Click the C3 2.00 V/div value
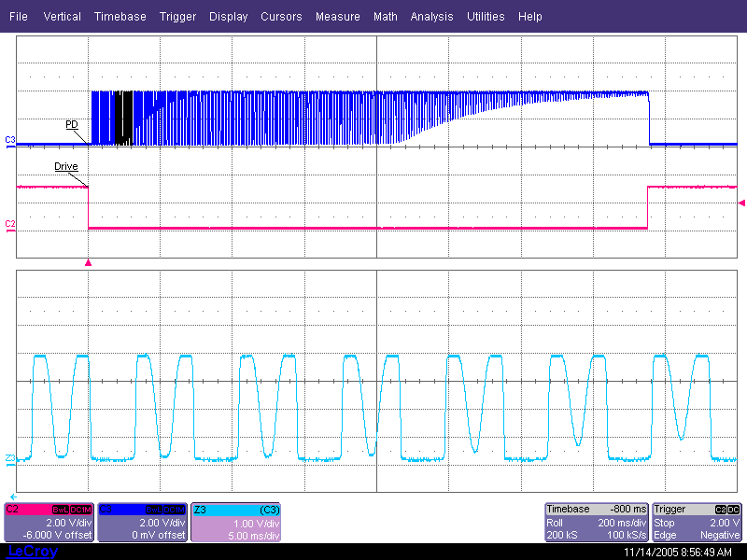 click(x=162, y=523)
